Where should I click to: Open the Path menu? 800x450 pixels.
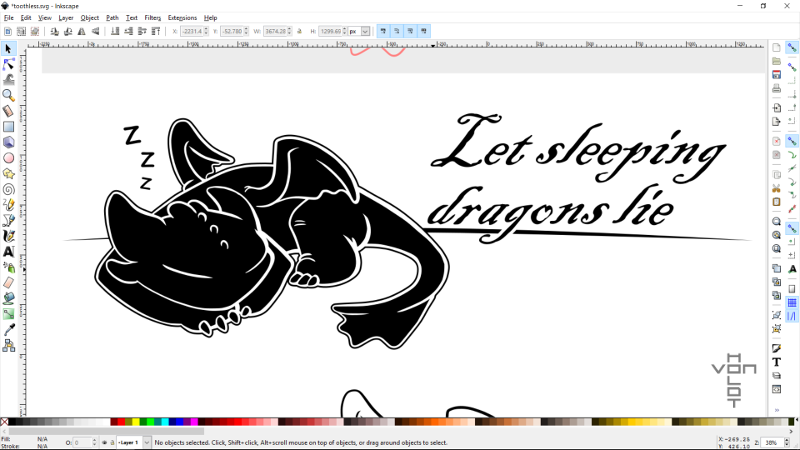[112, 18]
